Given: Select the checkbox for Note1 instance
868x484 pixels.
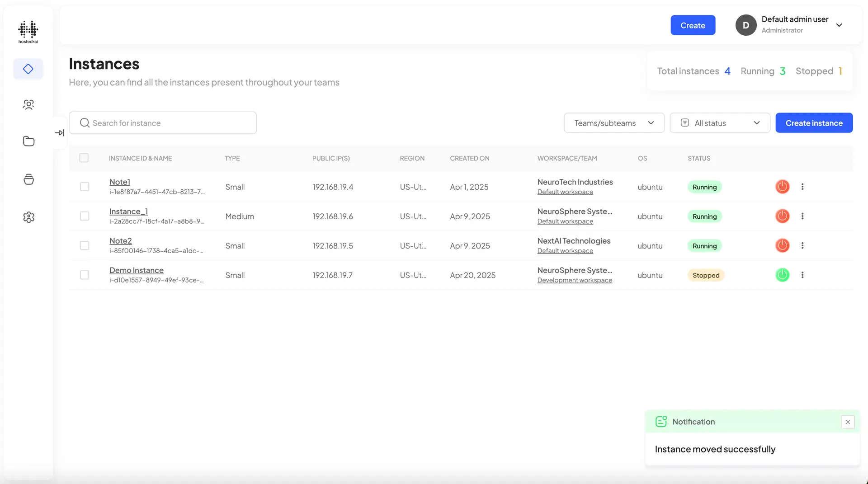Looking at the screenshot, I should point(85,187).
